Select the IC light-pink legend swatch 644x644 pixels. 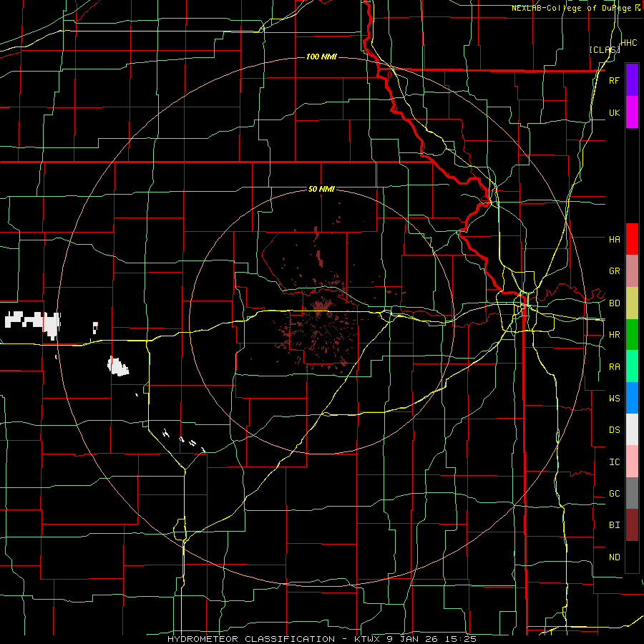pyautogui.click(x=632, y=462)
